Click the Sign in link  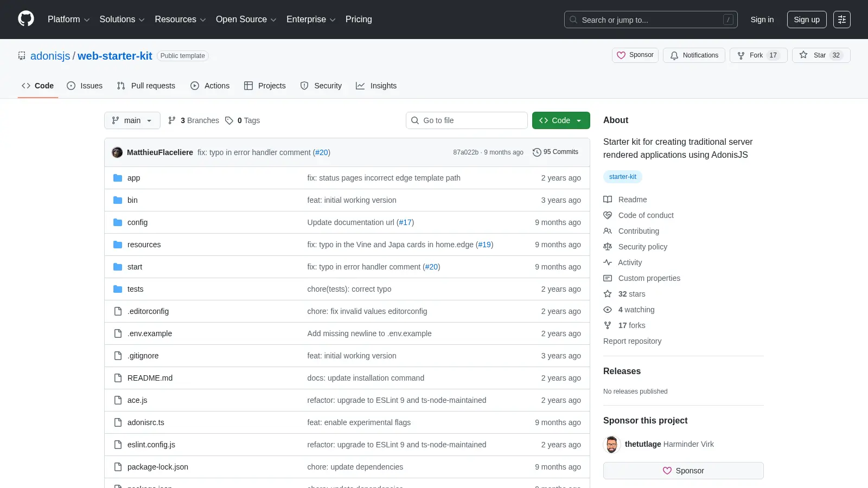click(x=762, y=20)
